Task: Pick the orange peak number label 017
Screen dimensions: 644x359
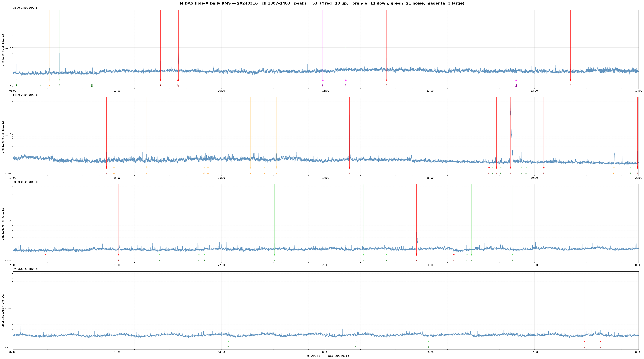Action: click(204, 173)
